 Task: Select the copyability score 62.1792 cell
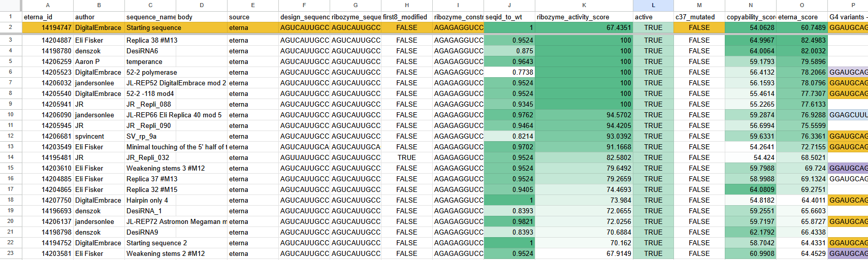pyautogui.click(x=751, y=232)
